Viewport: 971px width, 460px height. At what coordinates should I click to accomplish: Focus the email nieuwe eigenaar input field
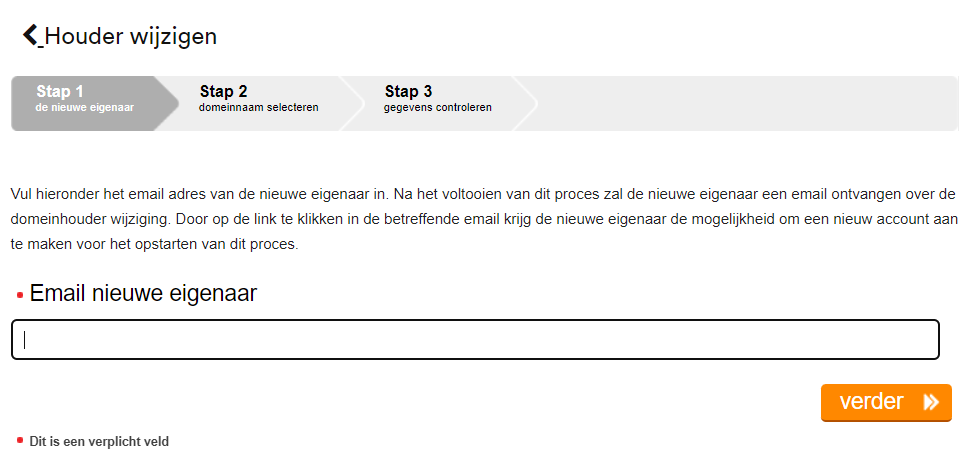[475, 340]
